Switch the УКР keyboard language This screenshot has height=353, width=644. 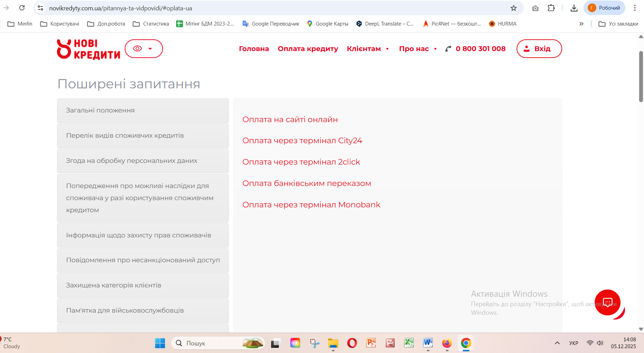(574, 343)
